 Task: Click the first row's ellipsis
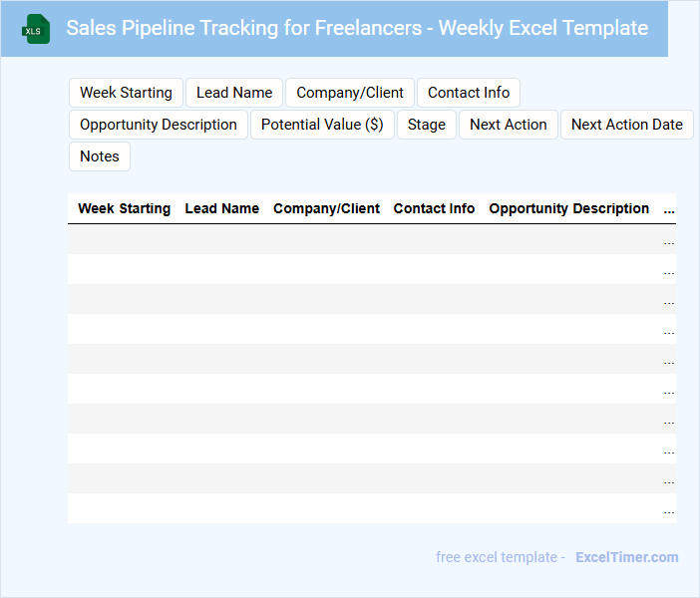(x=669, y=240)
